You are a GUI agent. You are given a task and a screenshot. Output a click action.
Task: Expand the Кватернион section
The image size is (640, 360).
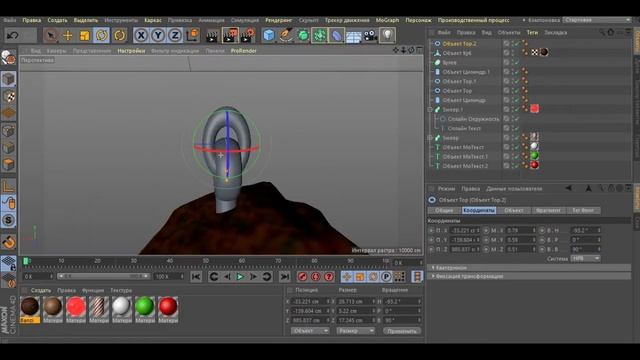pos(529,268)
